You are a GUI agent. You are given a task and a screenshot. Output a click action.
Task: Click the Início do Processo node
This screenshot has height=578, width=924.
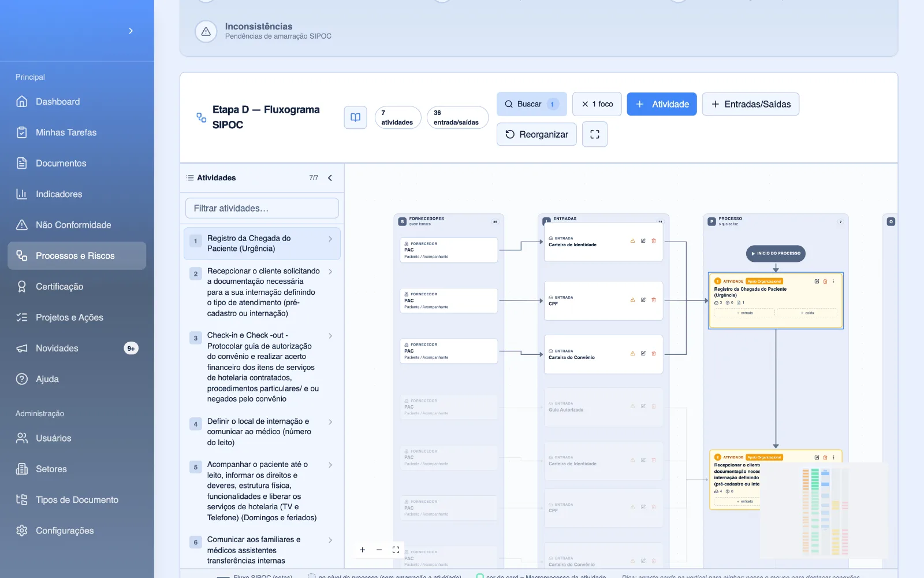click(776, 253)
